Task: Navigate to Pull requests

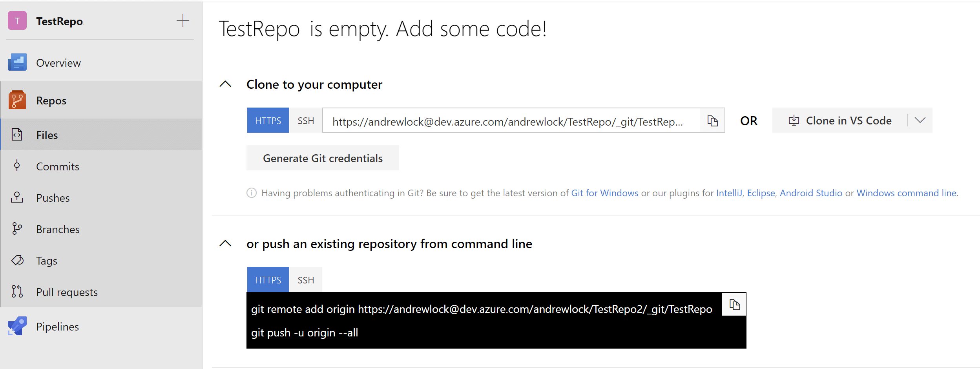Action: click(66, 292)
